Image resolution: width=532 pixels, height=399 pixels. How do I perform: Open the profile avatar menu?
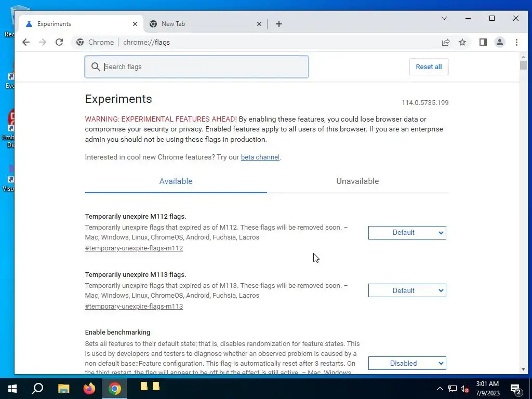tap(499, 42)
